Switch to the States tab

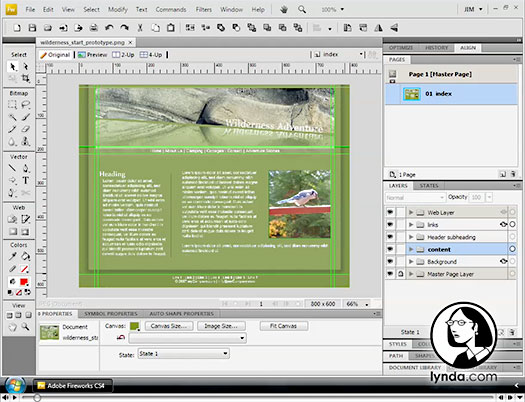coord(429,185)
